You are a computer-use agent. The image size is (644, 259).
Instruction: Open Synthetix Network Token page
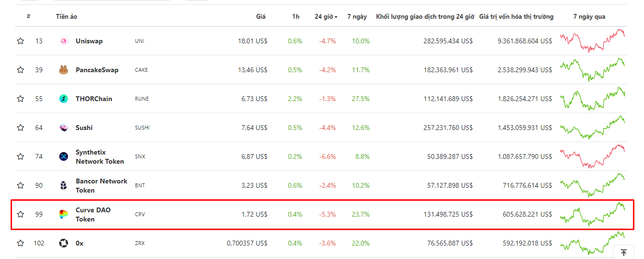point(100,157)
